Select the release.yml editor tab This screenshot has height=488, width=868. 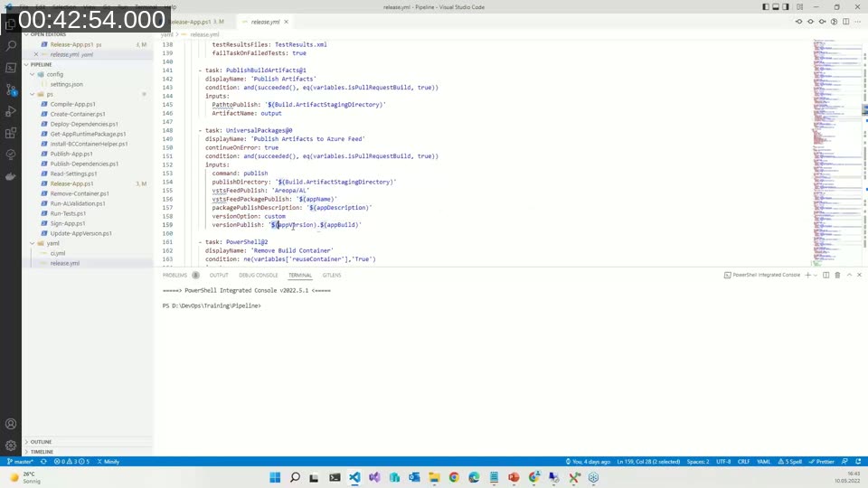point(265,22)
